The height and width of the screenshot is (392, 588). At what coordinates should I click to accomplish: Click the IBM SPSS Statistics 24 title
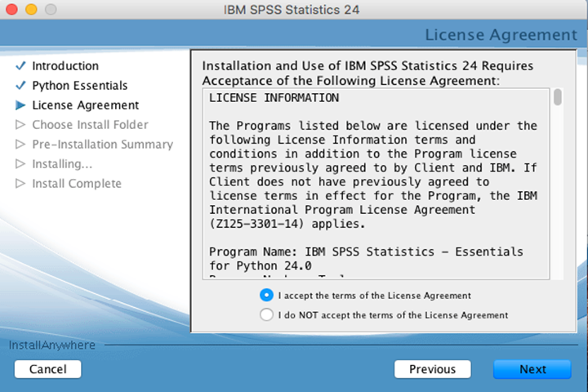click(292, 10)
